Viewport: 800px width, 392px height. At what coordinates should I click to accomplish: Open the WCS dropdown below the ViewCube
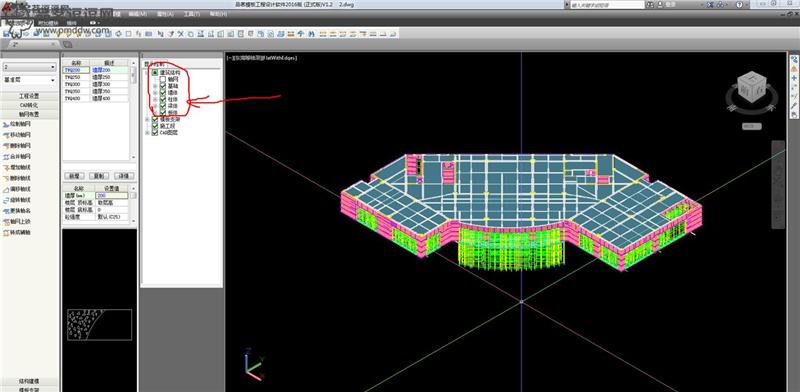(752, 126)
